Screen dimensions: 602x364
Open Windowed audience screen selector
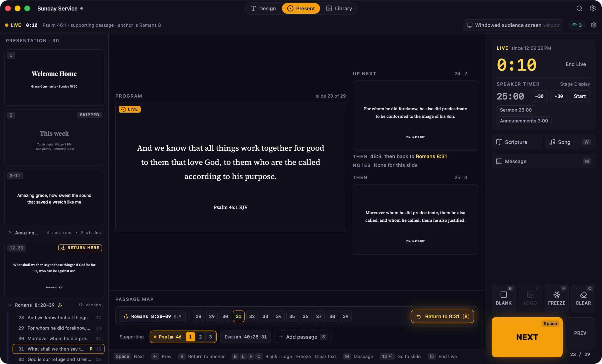coord(513,25)
